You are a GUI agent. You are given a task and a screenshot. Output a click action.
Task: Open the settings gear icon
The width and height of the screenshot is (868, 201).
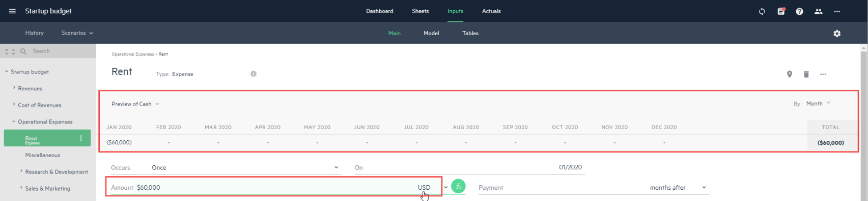coord(837,33)
